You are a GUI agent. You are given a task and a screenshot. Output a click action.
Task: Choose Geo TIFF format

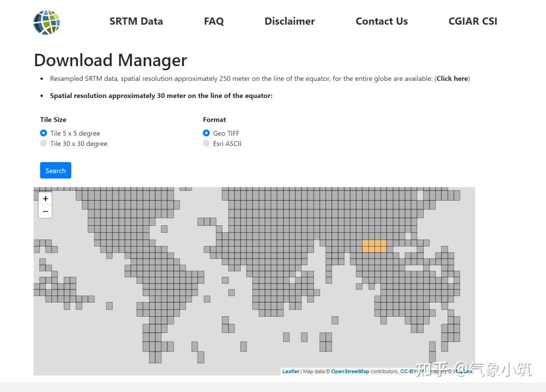[x=206, y=133]
